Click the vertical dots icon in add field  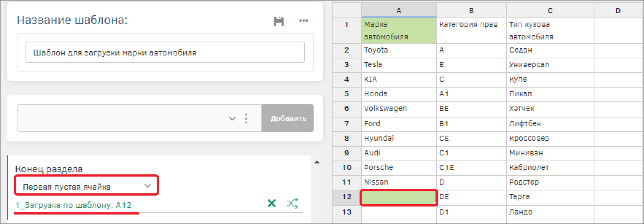247,119
